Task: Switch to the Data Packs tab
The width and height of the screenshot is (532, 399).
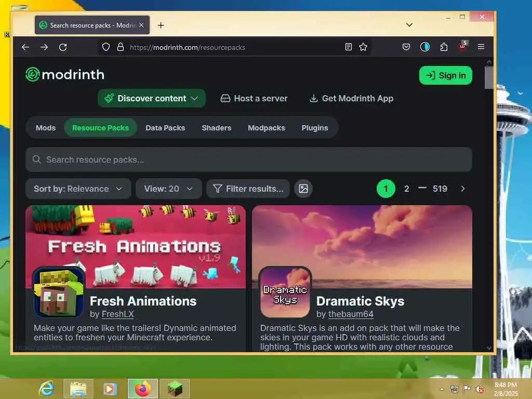Action: pos(165,128)
